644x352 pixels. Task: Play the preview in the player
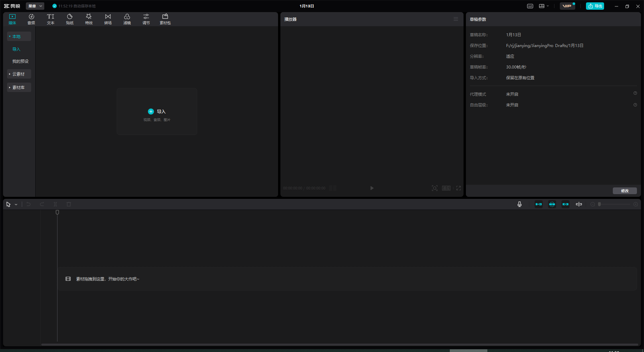[372, 188]
